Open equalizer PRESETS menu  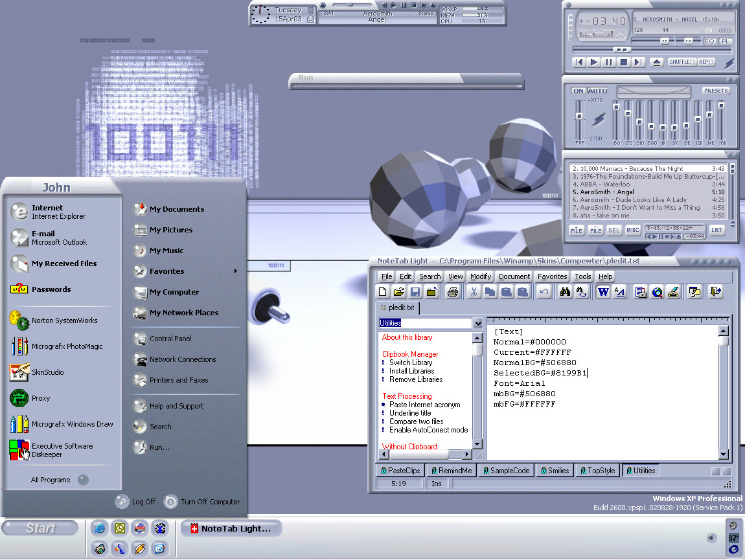click(716, 91)
